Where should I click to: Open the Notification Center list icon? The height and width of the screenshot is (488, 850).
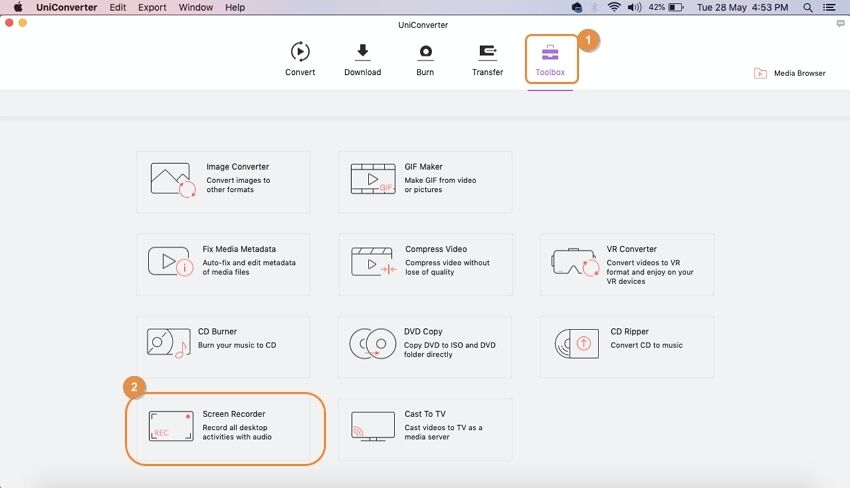(829, 8)
